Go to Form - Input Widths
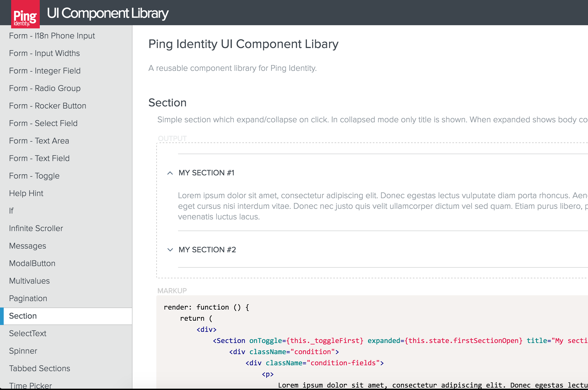Viewport: 588px width, 390px height. (x=44, y=53)
